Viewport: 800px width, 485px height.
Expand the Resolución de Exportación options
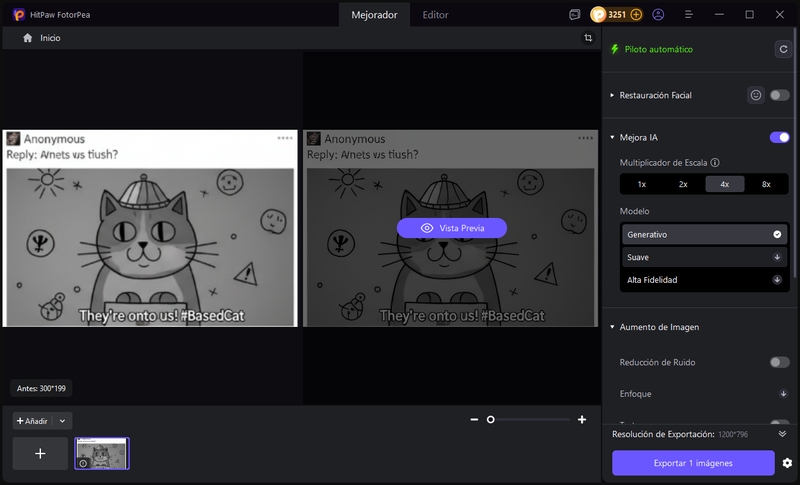tap(782, 434)
